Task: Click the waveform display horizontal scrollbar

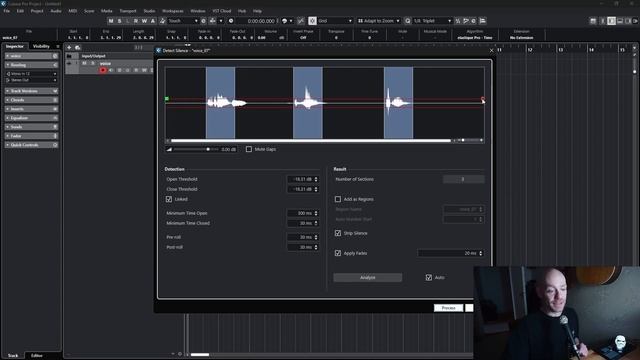Action: 311,140
